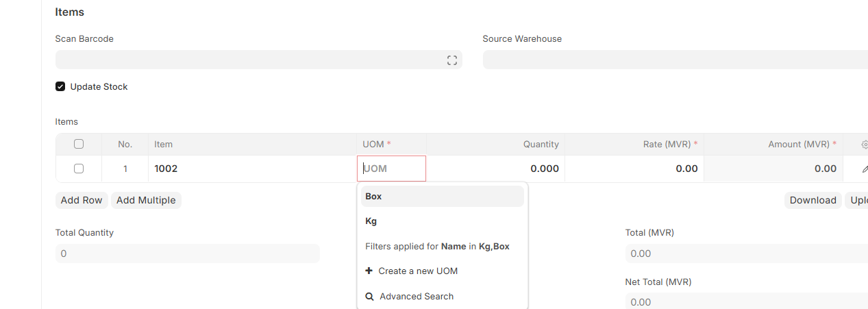Click the Download button
Image resolution: width=868 pixels, height=309 pixels.
813,200
